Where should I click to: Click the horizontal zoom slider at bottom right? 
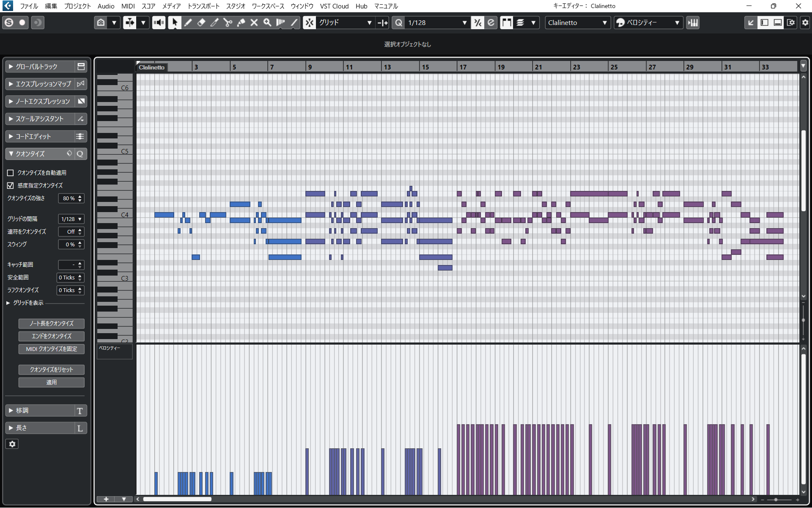[x=776, y=500]
